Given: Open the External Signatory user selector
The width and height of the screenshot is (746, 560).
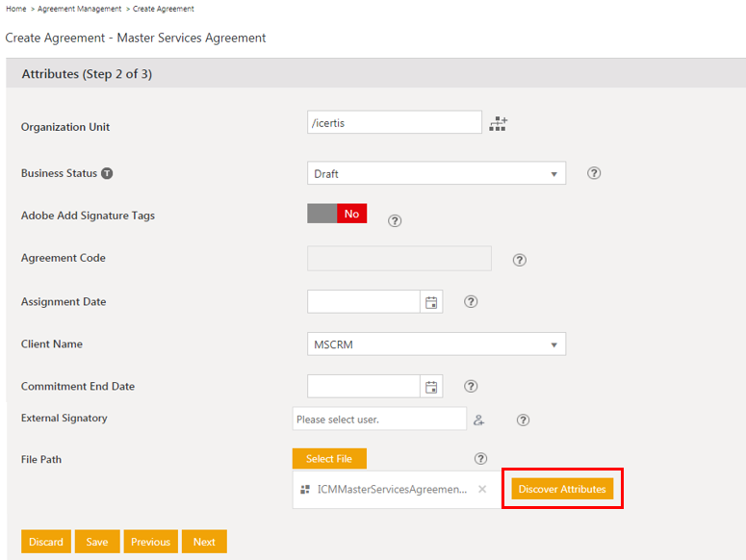Looking at the screenshot, I should click(x=379, y=420).
